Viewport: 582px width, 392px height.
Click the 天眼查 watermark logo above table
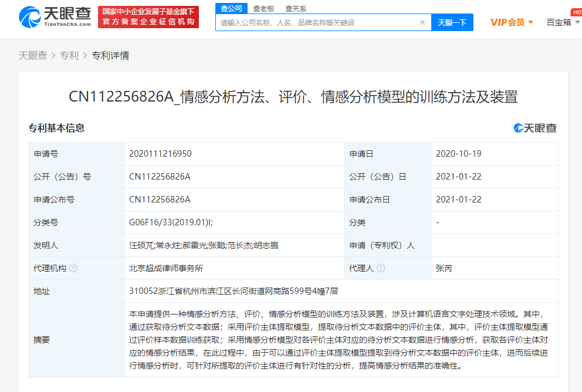click(535, 128)
